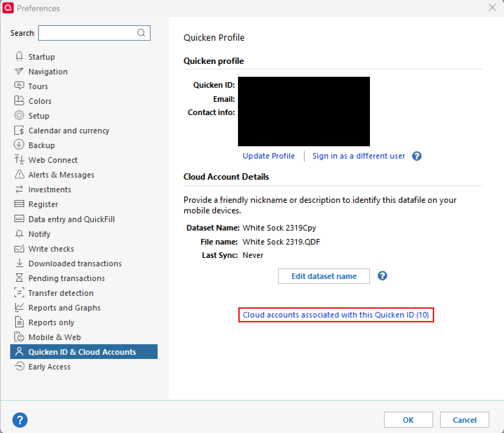Screen dimensions: 504x433
Task: Open Data entry and QuickFill settings
Action: point(72,219)
